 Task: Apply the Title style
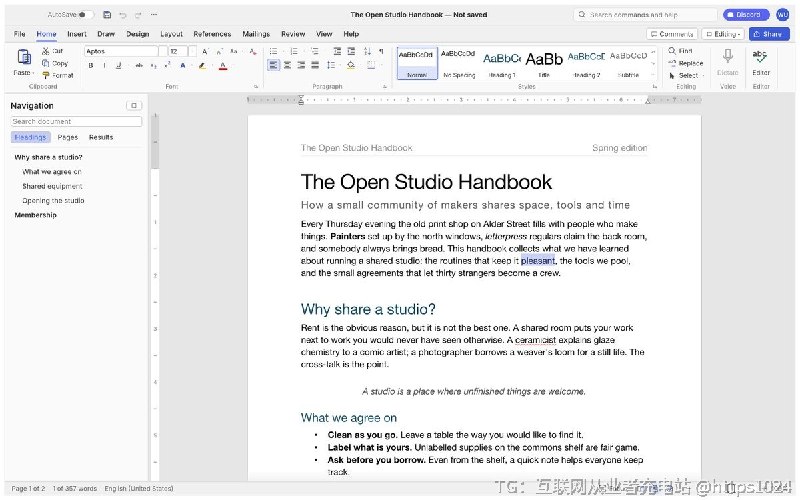tap(544, 64)
